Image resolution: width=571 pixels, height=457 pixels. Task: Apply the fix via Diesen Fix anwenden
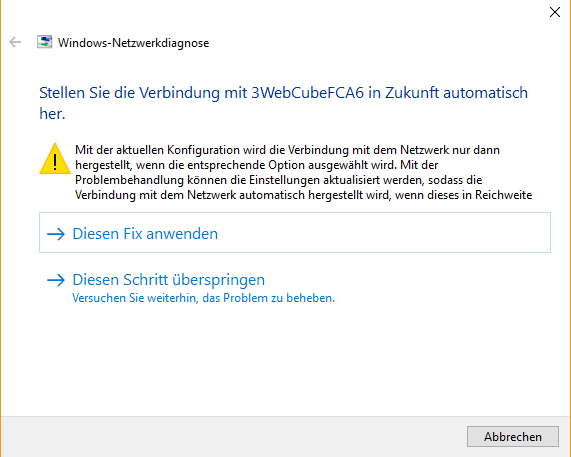[145, 234]
